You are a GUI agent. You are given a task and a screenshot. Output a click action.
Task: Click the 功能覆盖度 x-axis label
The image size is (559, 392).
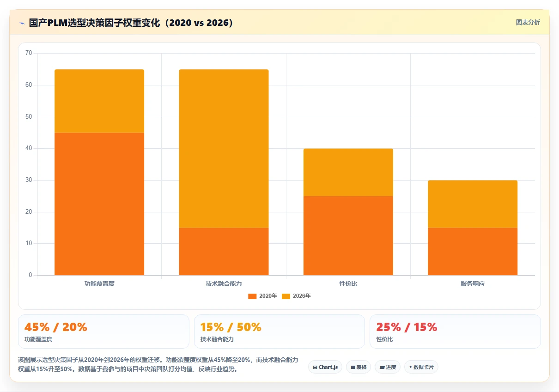(99, 283)
